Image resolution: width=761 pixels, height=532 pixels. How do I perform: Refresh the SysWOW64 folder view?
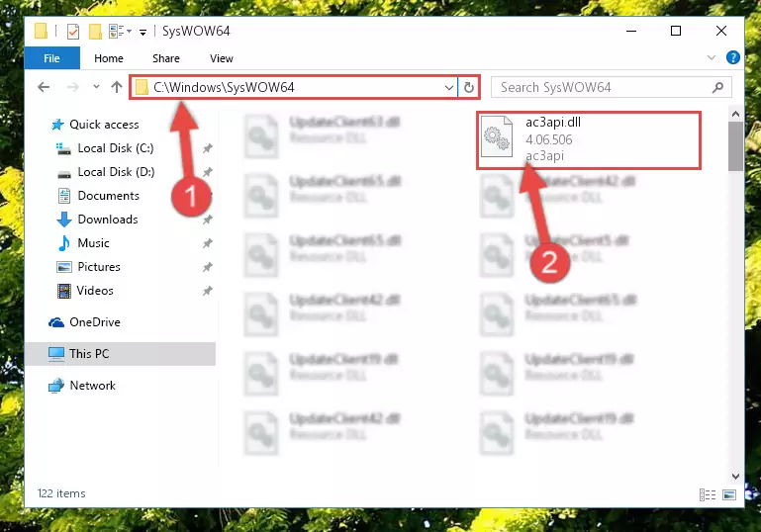(469, 88)
